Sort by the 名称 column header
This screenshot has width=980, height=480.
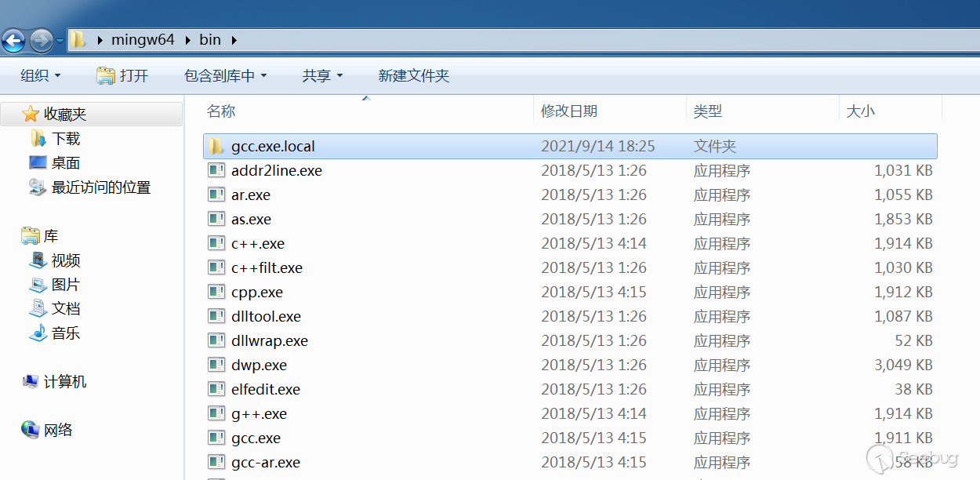click(x=221, y=111)
